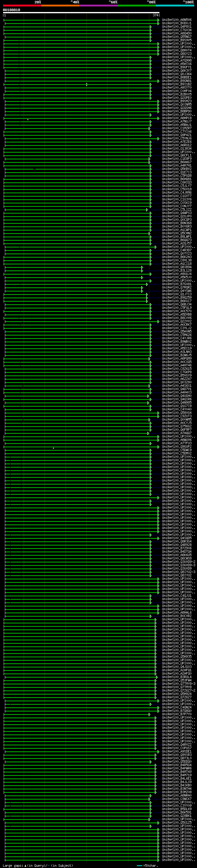Open hit UniRef100_Q8GY23
Screen dimensions: 197x868
tap(177, 54)
